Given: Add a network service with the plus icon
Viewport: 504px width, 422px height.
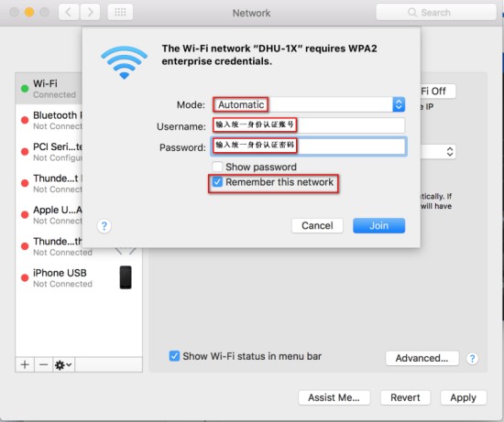Looking at the screenshot, I should [25, 364].
